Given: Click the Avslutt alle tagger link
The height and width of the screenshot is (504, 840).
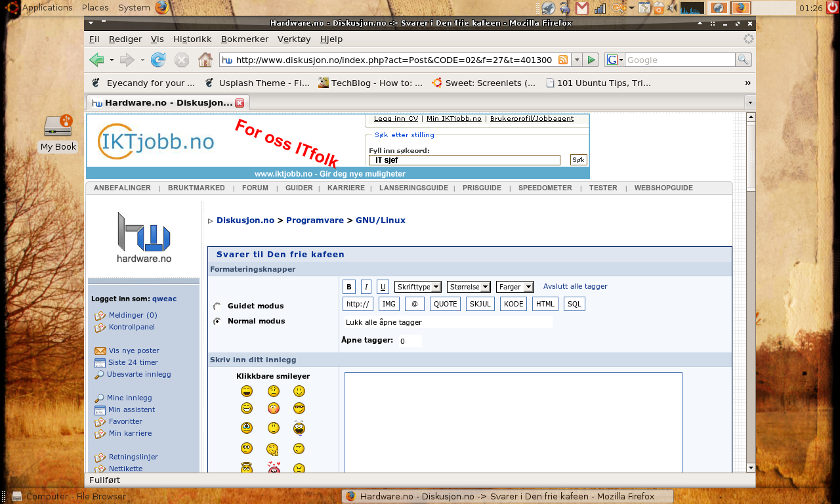Looking at the screenshot, I should click(x=575, y=286).
